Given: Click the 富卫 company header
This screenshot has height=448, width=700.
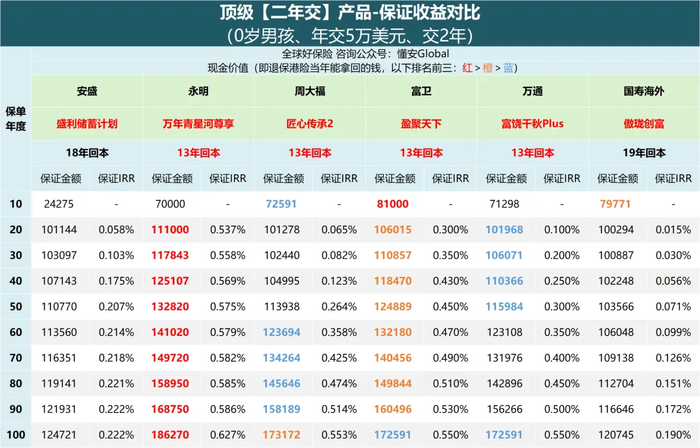Looking at the screenshot, I should click(421, 91).
